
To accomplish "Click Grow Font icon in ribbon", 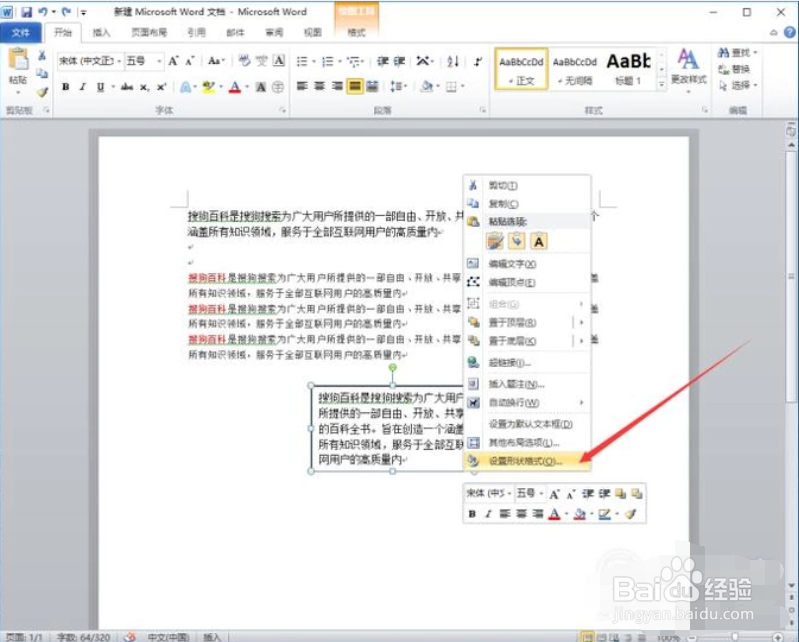I will tap(173, 61).
